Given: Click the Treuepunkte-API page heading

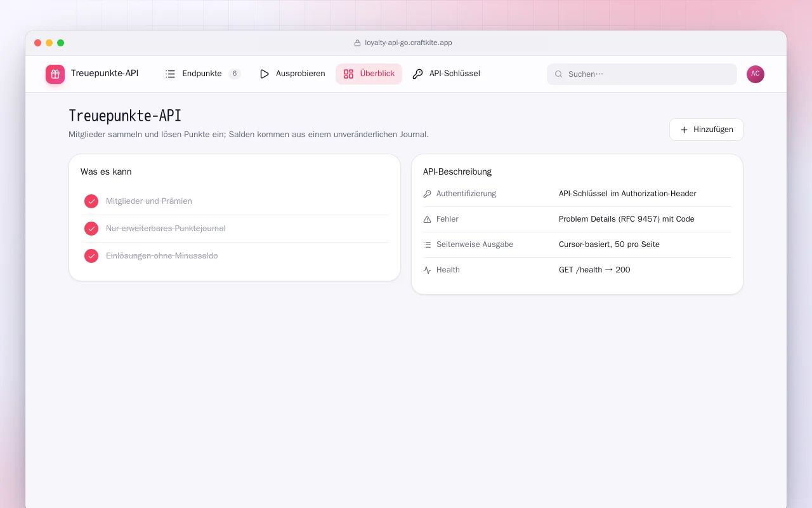Looking at the screenshot, I should pos(125,116).
